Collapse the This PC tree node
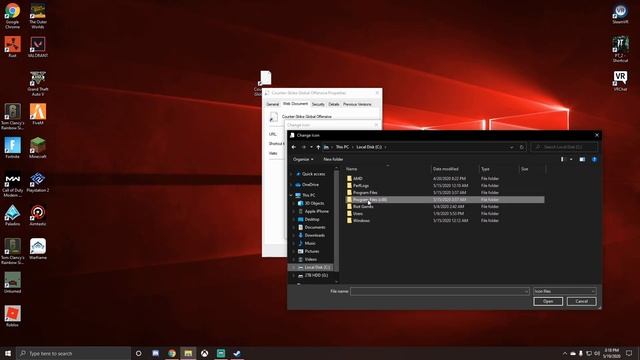640x360 pixels. 291,195
